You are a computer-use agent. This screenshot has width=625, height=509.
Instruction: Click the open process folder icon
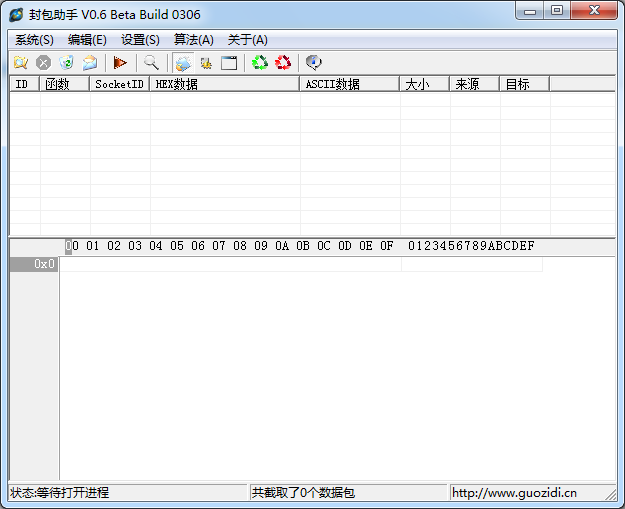click(x=20, y=63)
